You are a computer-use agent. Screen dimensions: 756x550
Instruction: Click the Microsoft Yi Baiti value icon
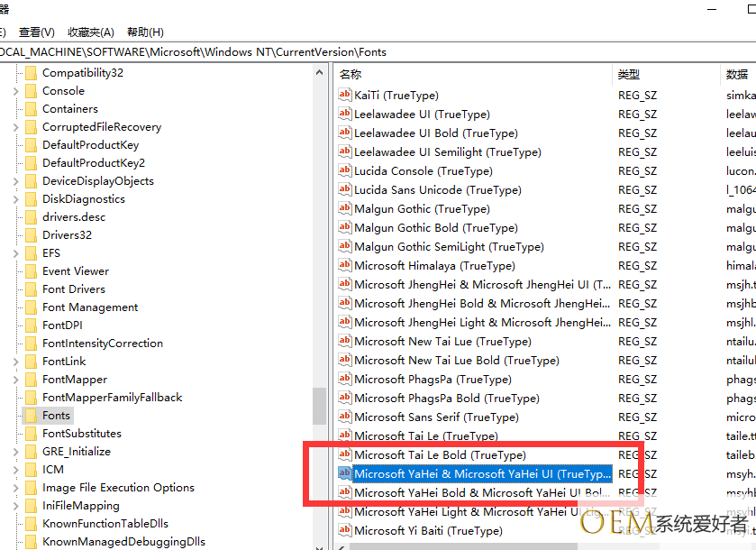344,530
